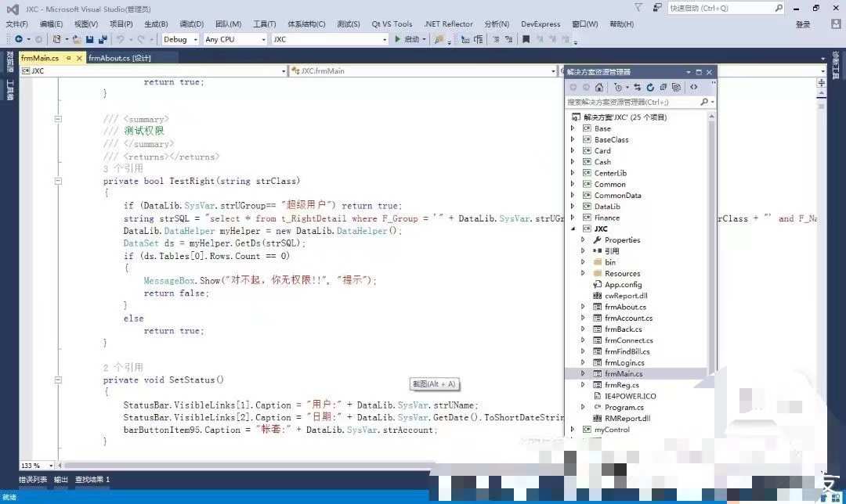
Task: Click the Save All toolbar icon
Action: pos(103,39)
